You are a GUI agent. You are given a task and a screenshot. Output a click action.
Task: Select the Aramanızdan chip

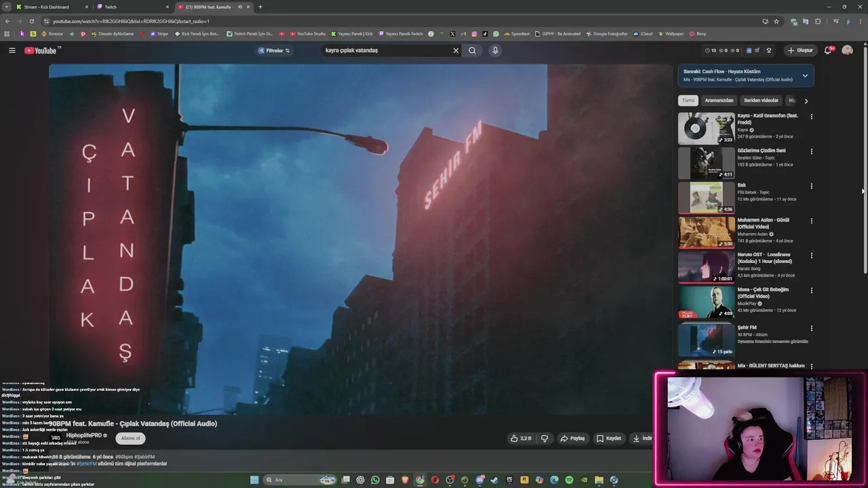point(719,100)
